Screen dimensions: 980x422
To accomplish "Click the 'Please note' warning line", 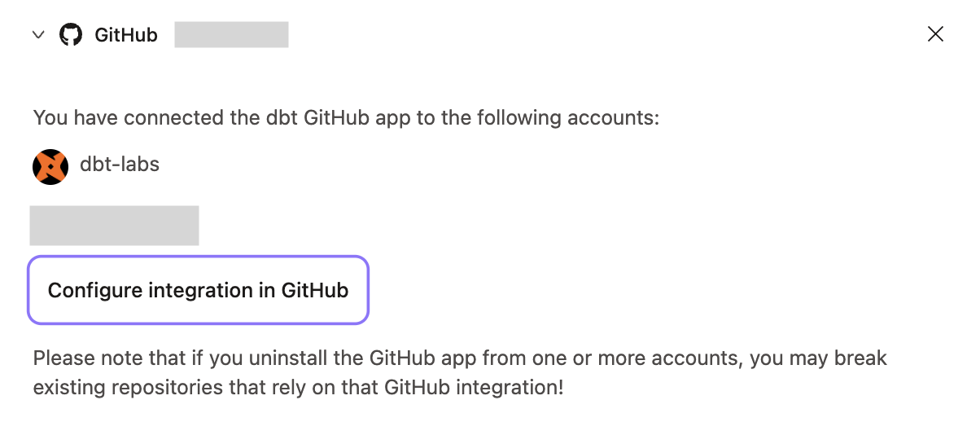I will click(460, 358).
